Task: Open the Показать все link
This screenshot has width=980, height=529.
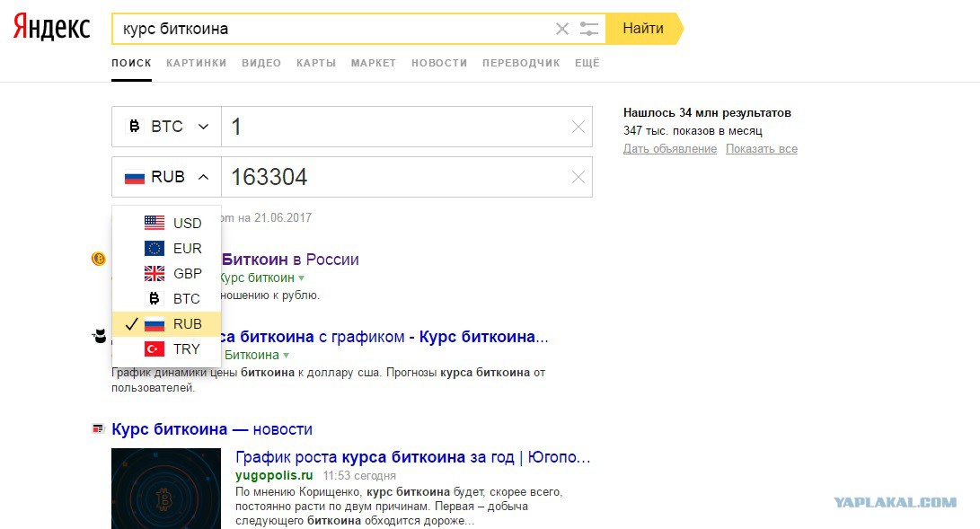Action: point(761,149)
